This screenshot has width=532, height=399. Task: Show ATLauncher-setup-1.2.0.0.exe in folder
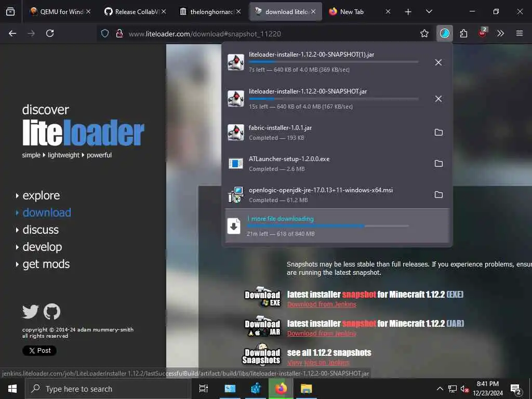point(438,164)
